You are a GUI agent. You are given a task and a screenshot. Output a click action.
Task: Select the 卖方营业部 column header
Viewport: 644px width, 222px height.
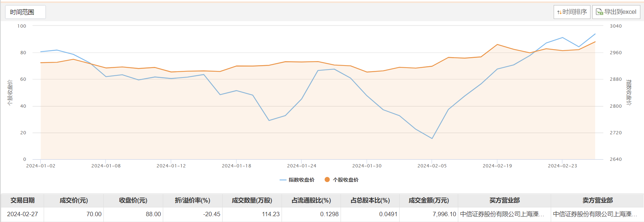(x=597, y=201)
